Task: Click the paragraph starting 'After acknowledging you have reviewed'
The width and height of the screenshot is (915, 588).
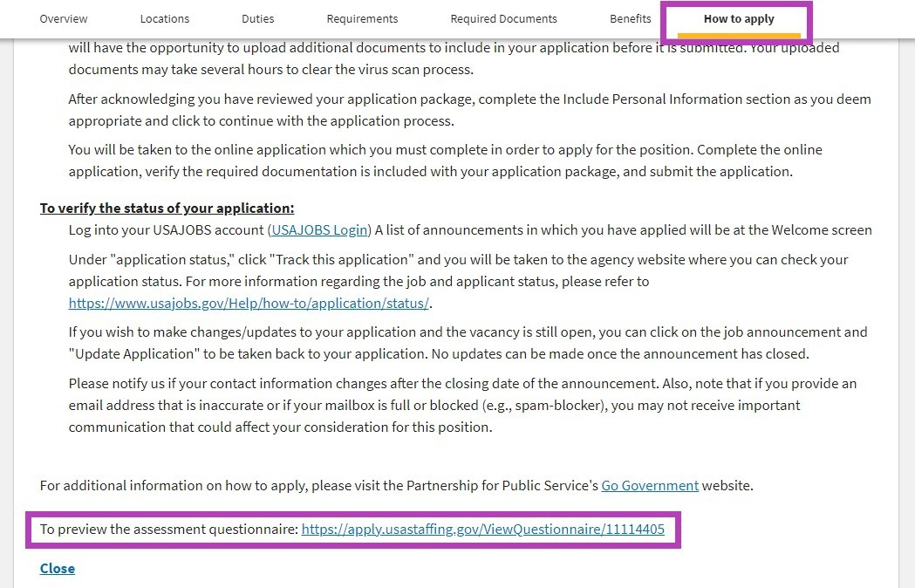Action: (470, 110)
